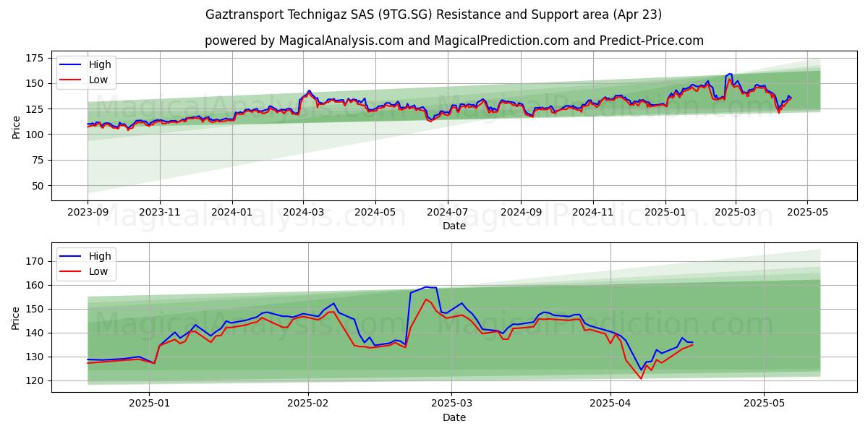The width and height of the screenshot is (868, 434).
Task: Click the '2025-01' label on bottom chart axis
Action: point(148,404)
